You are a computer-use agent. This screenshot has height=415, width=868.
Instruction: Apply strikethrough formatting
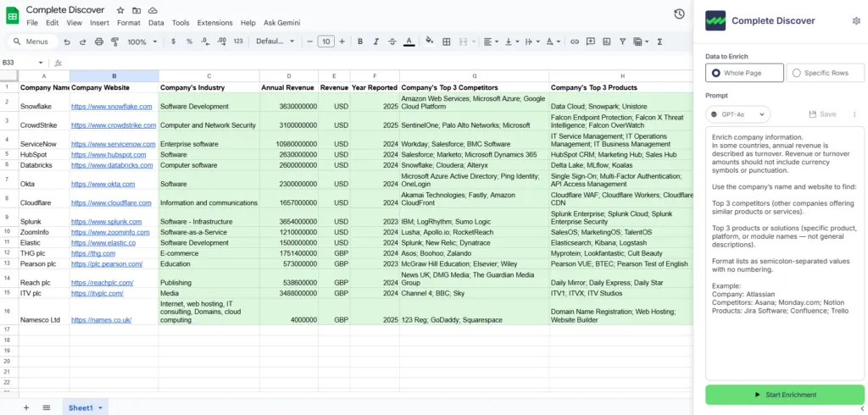click(x=392, y=41)
